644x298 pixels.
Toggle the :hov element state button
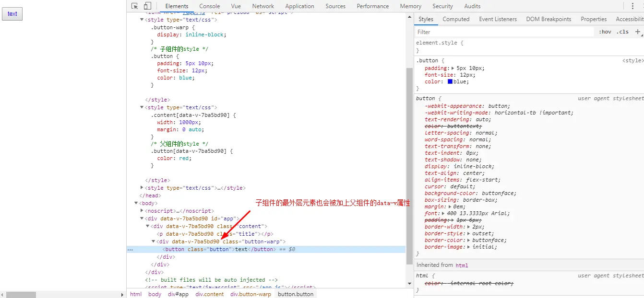(605, 32)
